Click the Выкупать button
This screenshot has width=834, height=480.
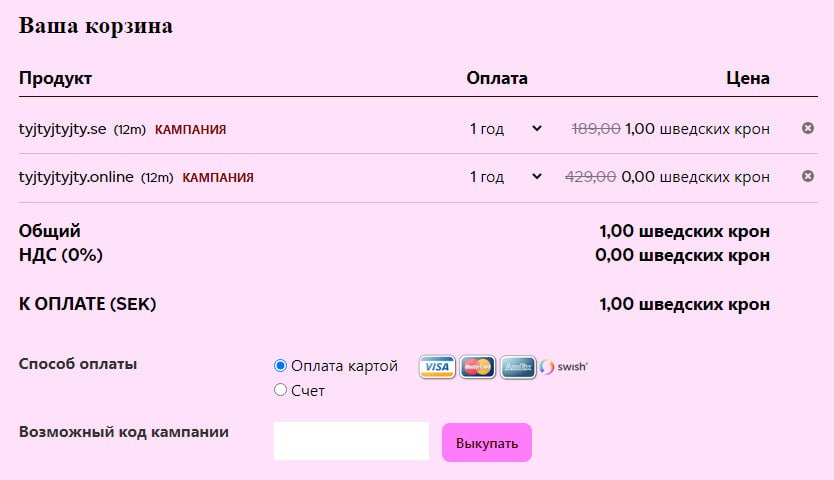pos(487,443)
